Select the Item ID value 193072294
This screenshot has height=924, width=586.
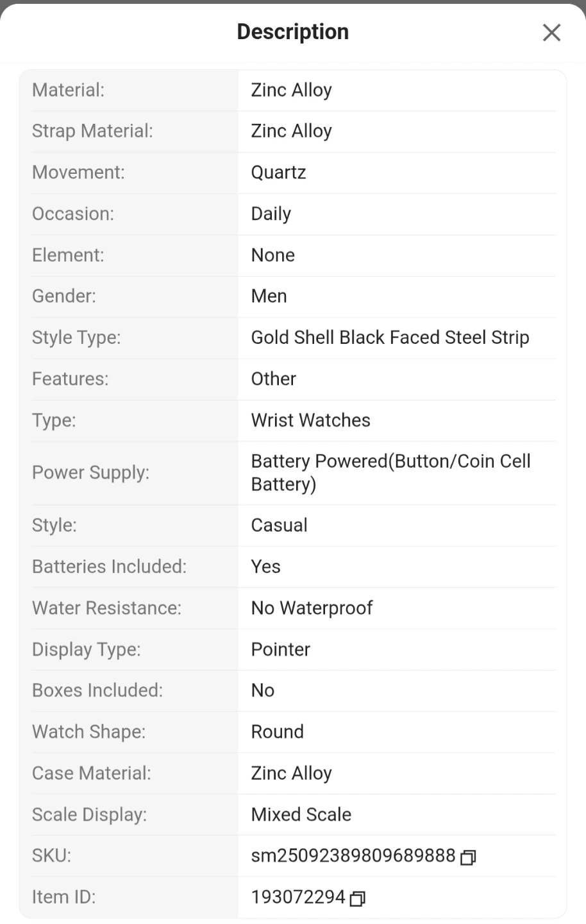298,896
